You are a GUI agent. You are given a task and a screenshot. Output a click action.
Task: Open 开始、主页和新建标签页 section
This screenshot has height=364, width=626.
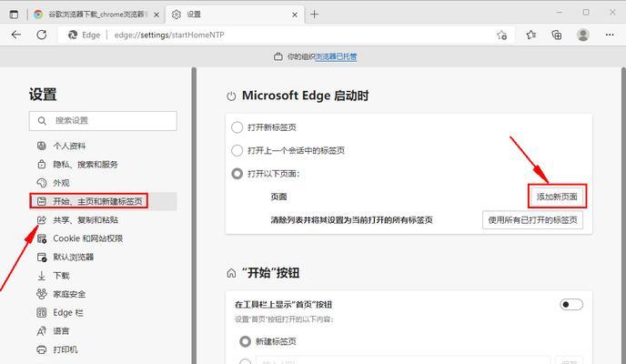[x=103, y=201]
